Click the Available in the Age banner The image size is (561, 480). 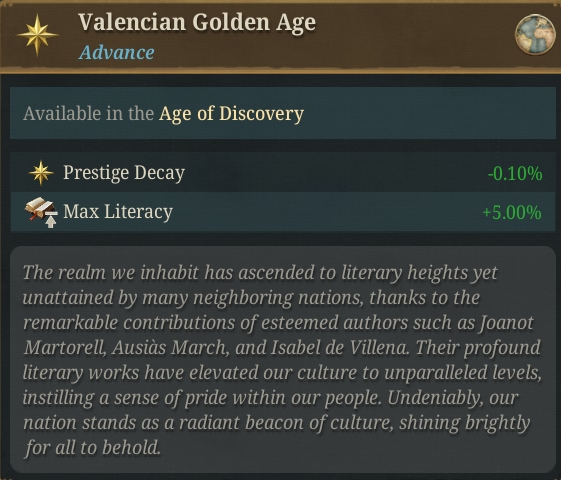point(283,113)
